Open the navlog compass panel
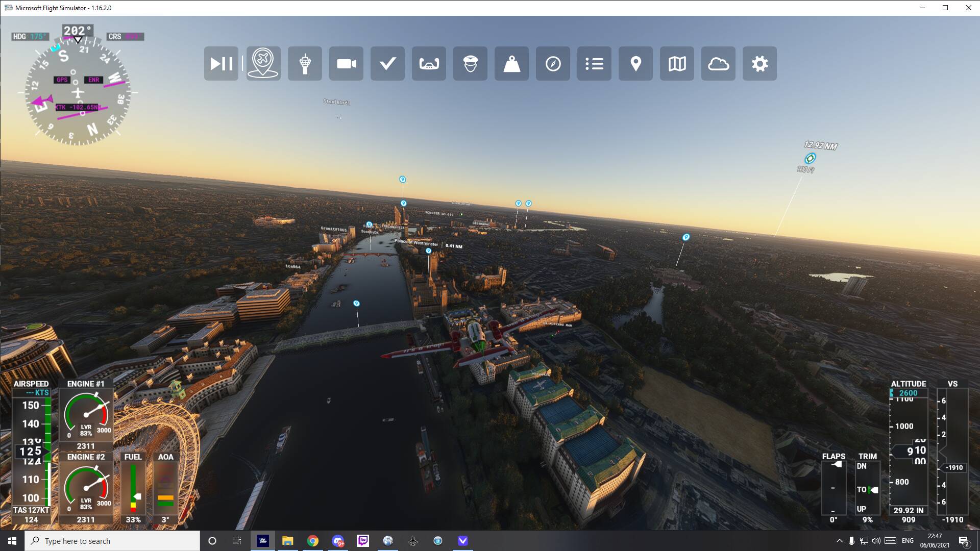The width and height of the screenshot is (980, 551). click(553, 64)
